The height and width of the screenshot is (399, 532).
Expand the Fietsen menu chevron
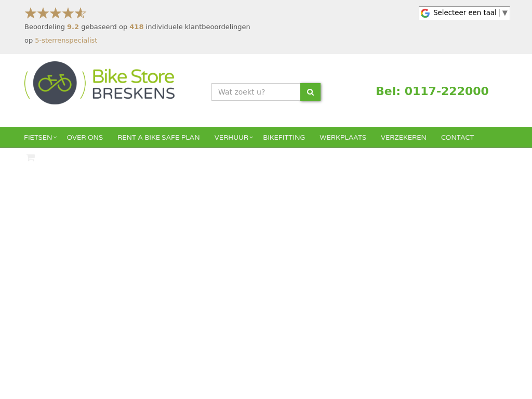click(55, 137)
